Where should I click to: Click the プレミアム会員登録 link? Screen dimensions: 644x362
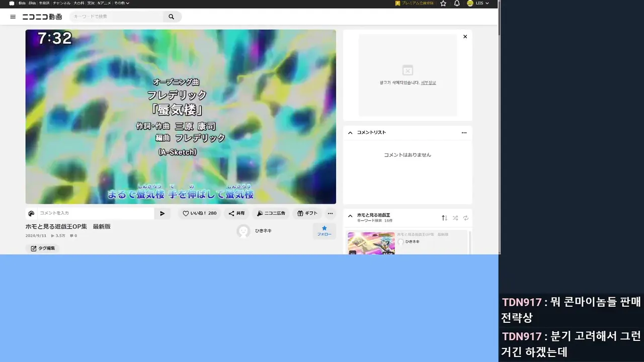[x=415, y=3]
